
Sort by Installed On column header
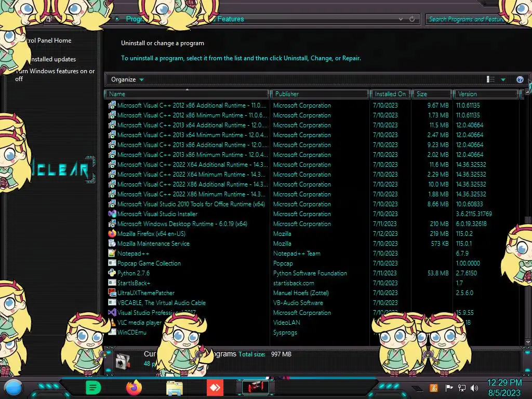coord(390,94)
